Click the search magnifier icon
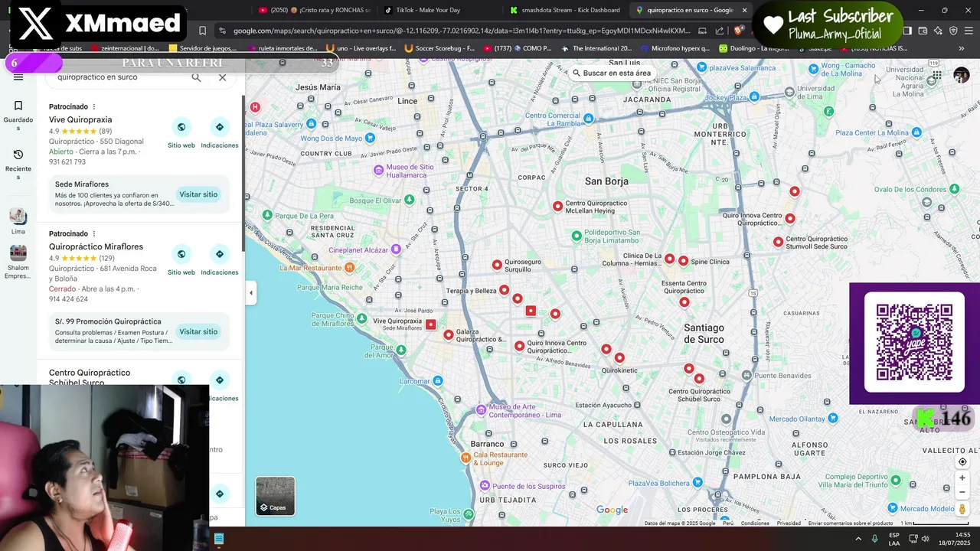The height and width of the screenshot is (551, 980). click(197, 77)
